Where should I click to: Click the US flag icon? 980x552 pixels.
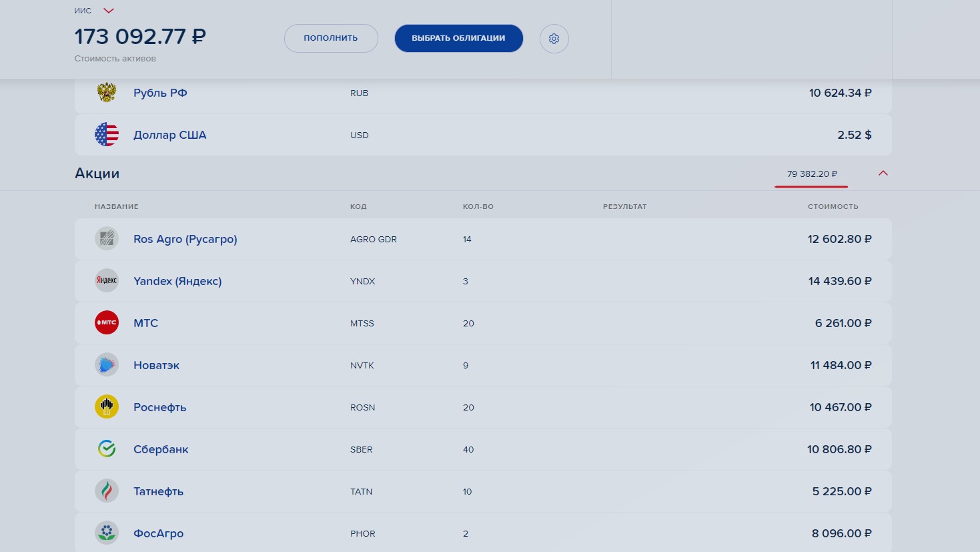point(107,135)
